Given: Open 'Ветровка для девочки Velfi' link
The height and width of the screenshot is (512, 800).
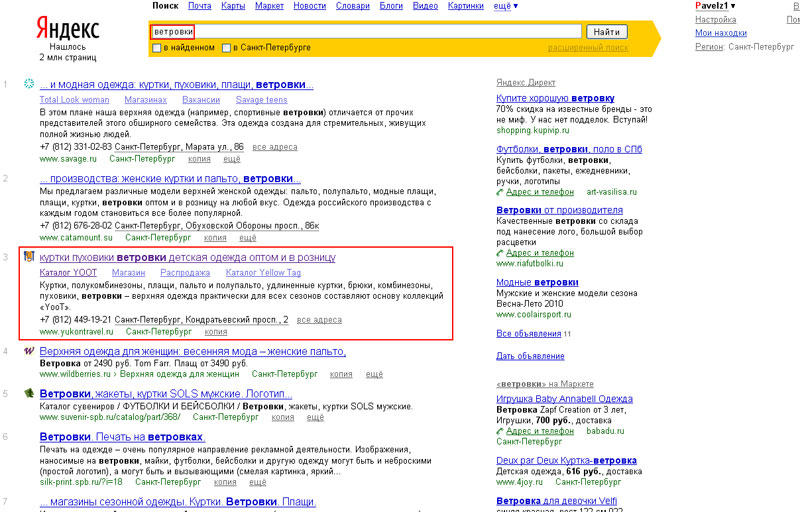Looking at the screenshot, I should point(556,501).
